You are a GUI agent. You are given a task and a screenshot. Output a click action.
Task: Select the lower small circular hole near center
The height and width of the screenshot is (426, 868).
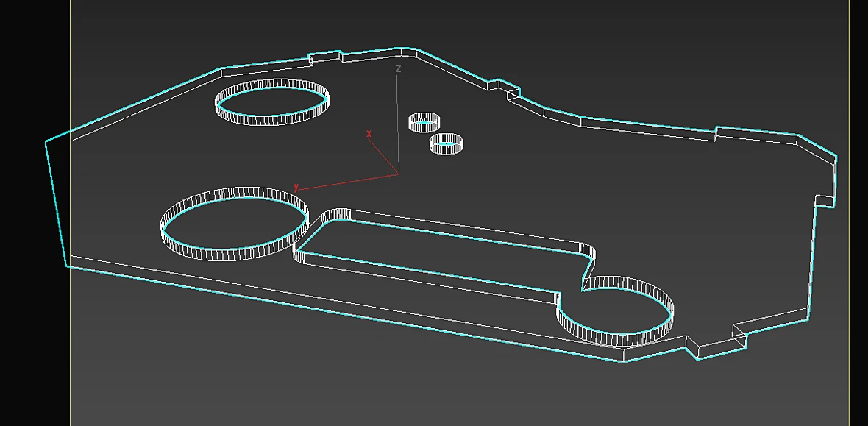[447, 144]
